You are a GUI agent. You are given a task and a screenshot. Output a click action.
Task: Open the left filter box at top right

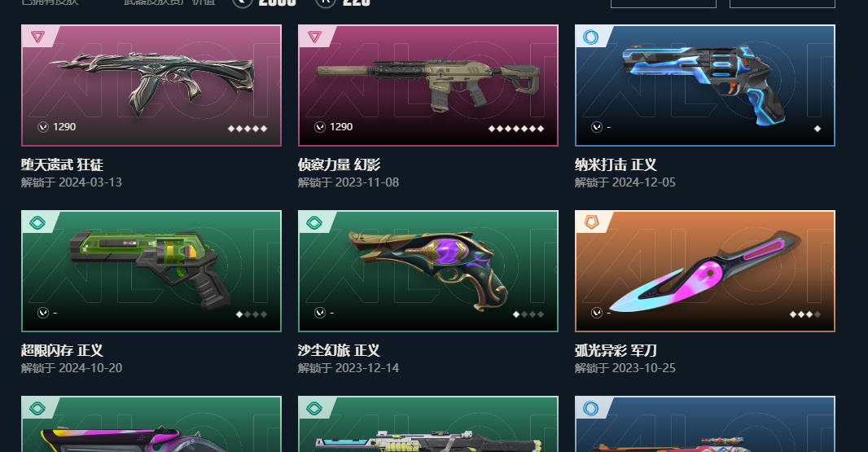pos(663,3)
